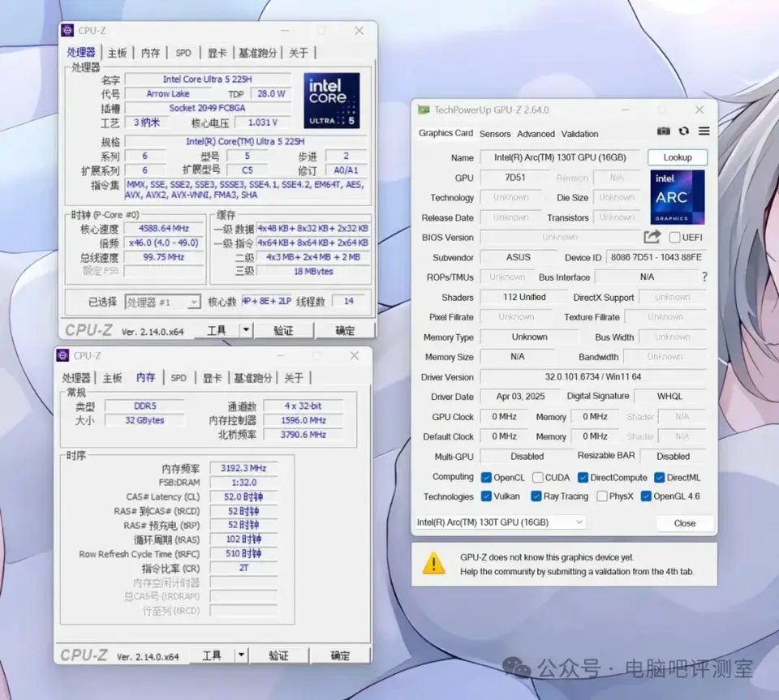The width and height of the screenshot is (779, 700).
Task: Open SPD tab in the CPU-Z memory window
Action: coord(179,378)
